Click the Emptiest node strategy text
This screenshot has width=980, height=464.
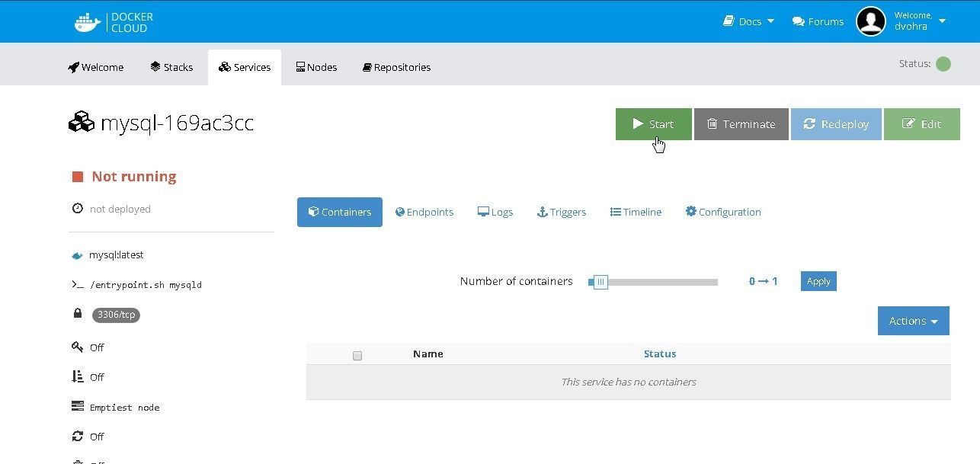(x=125, y=408)
